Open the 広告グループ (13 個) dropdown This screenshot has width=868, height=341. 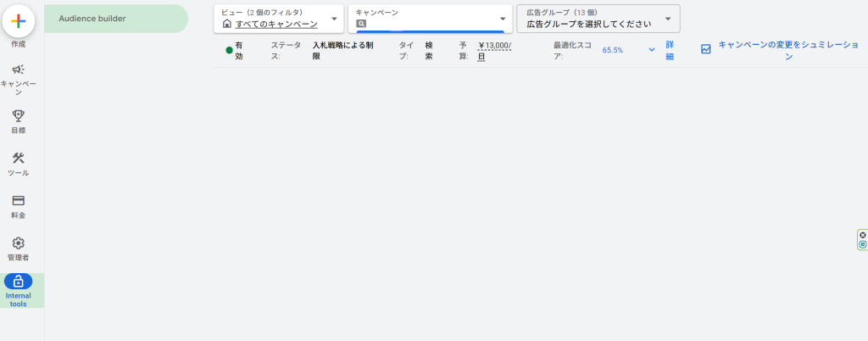click(x=668, y=19)
